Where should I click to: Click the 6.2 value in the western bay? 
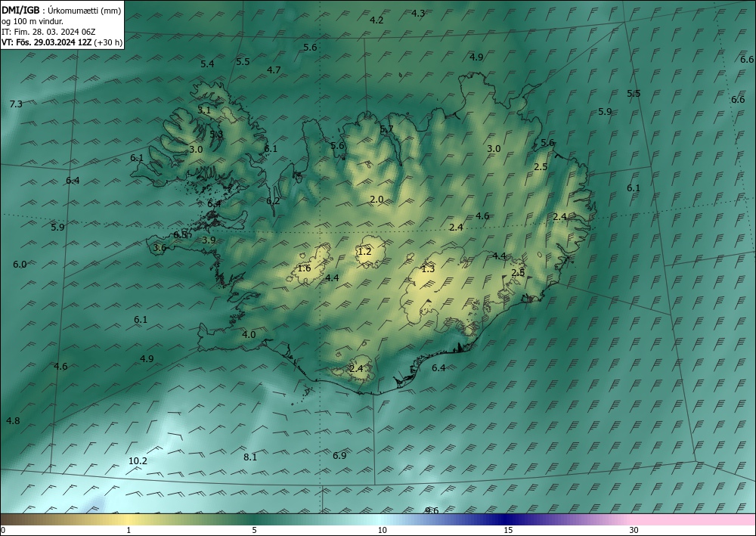tap(273, 200)
